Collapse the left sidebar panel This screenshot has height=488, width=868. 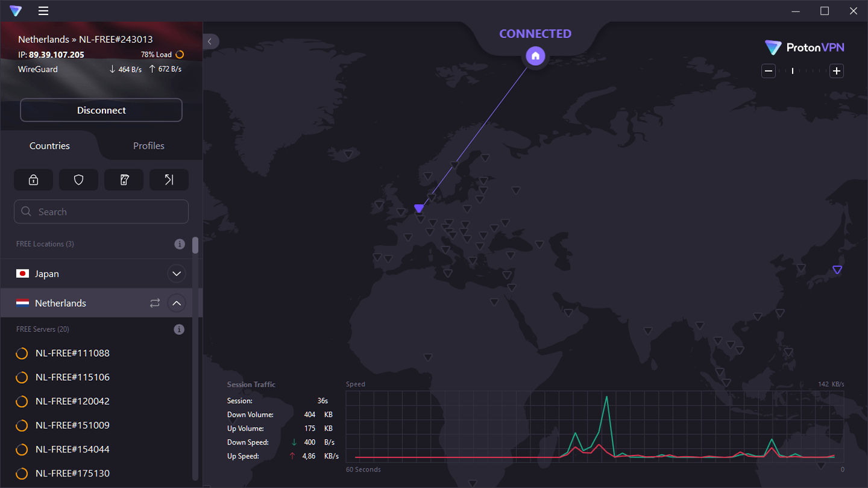pyautogui.click(x=210, y=42)
